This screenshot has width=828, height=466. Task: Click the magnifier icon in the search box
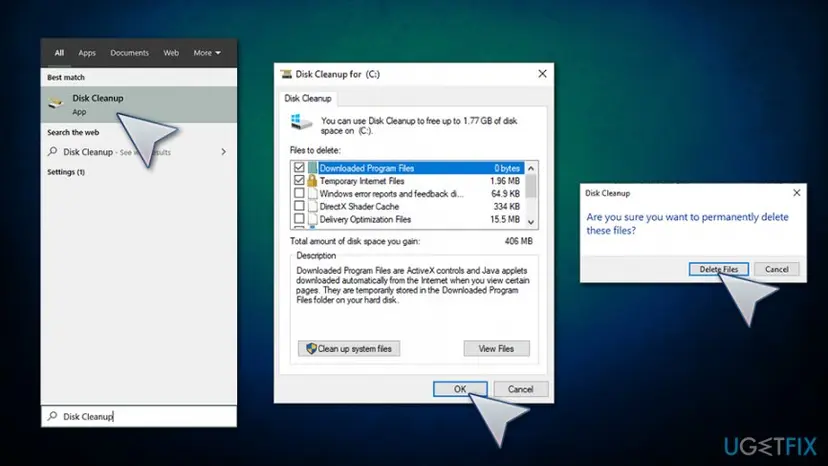click(52, 416)
